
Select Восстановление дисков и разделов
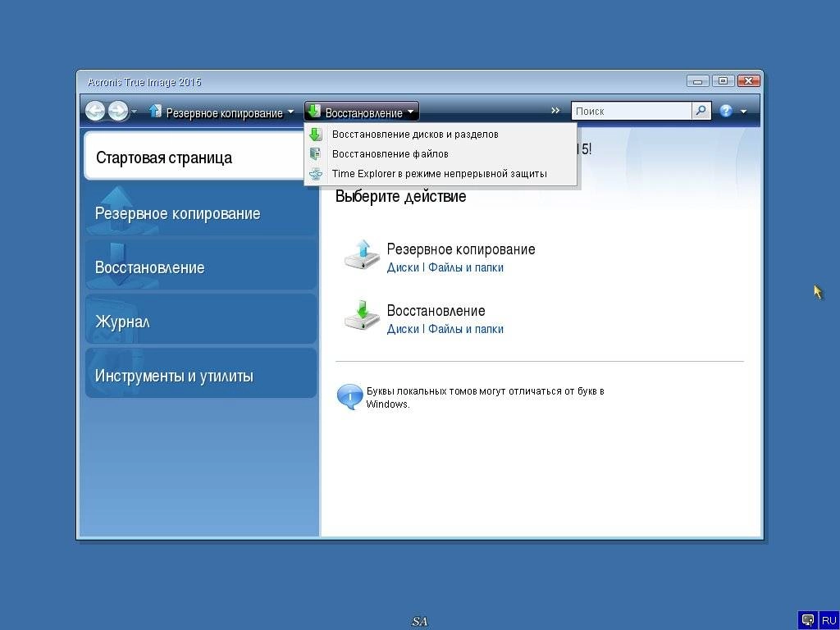[x=441, y=135]
